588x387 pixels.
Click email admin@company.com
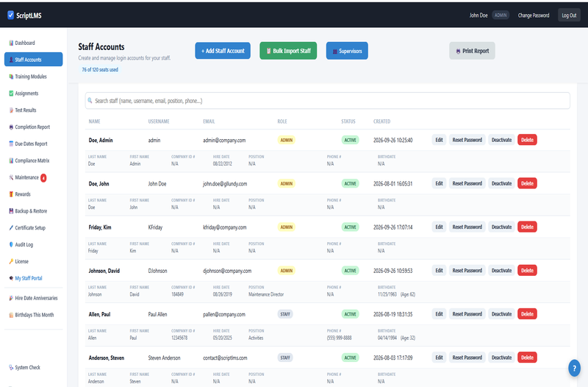224,140
